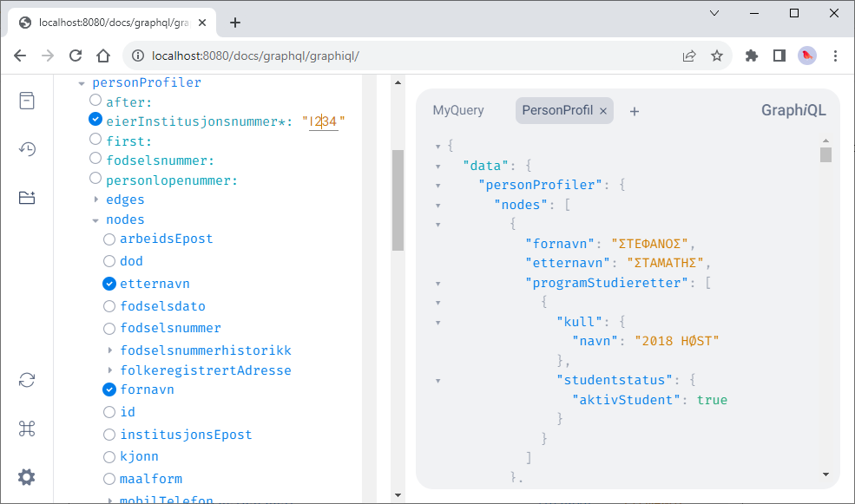This screenshot has height=504, width=855.
Task: Open the GraphiQL documentation explorer icon
Action: point(27,101)
